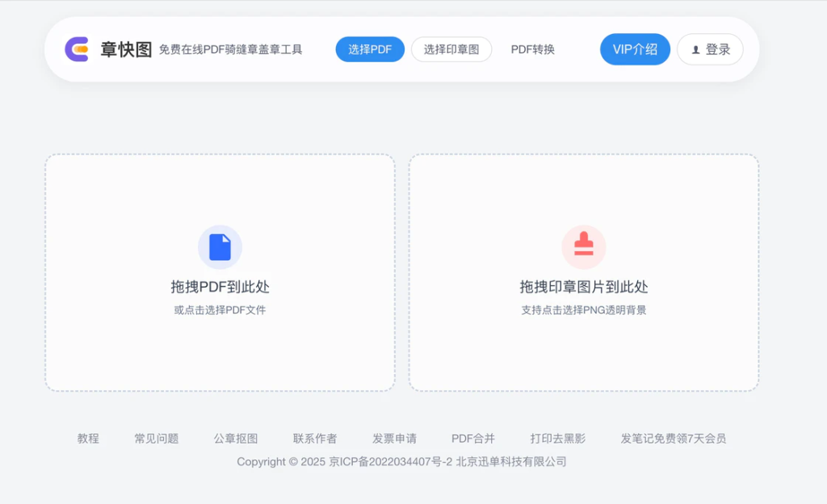Screen dimensions: 827x504
Task: Open the VIP介绍 page
Action: (635, 49)
